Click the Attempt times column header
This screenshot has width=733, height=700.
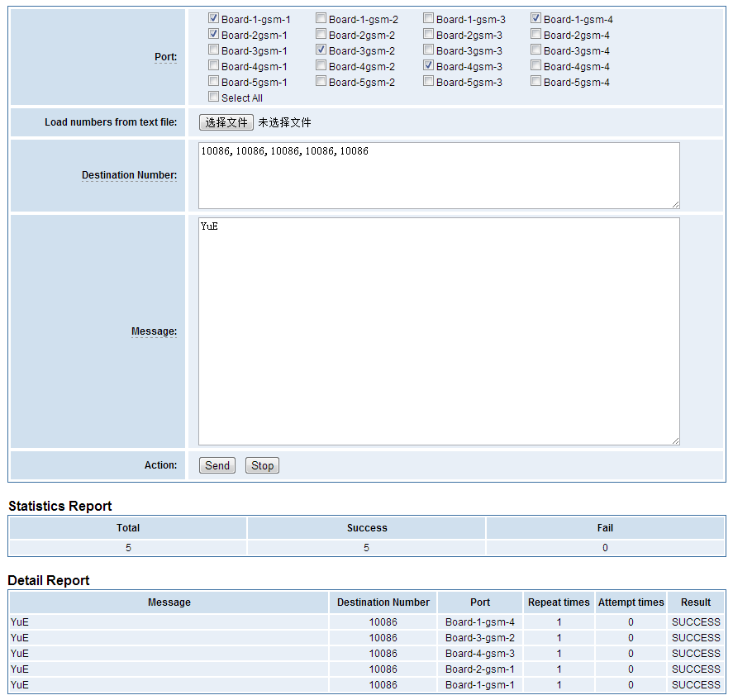[631, 602]
